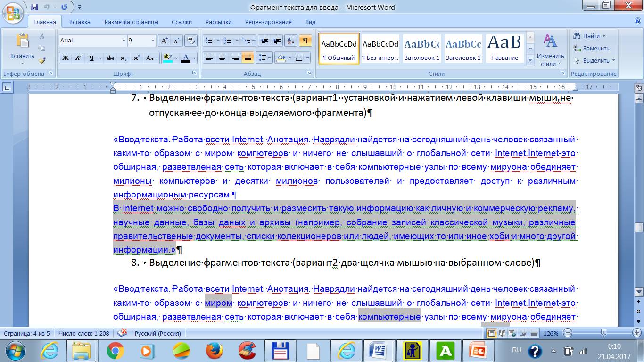Expand the line spacing dropdown

coord(270,58)
